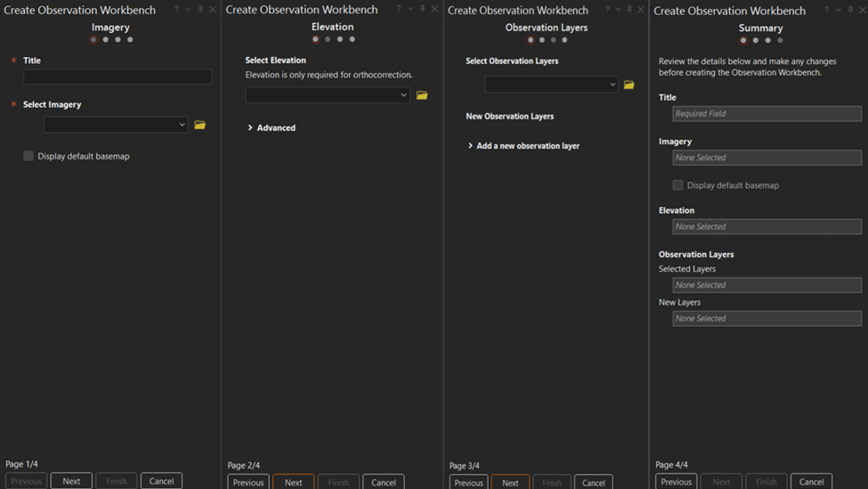
Task: Click third step dot in Elevation pane
Action: click(x=340, y=39)
